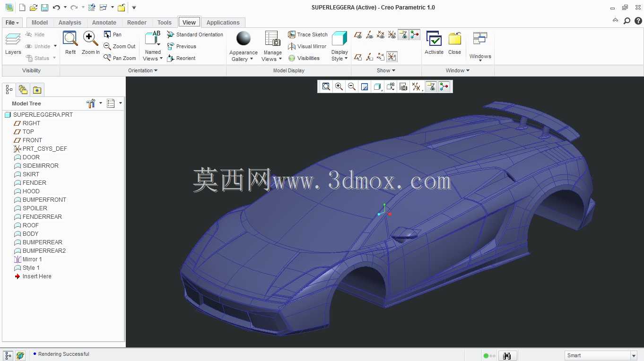Open the Reorient dialog
This screenshot has height=361, width=644.
click(181, 58)
